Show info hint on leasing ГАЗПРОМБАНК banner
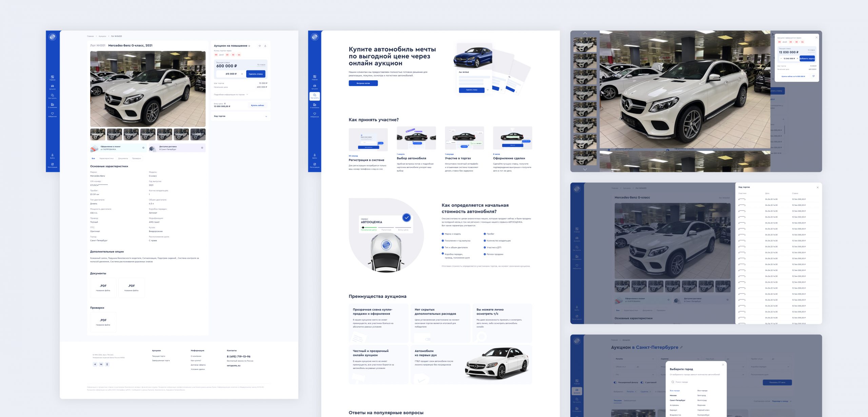The width and height of the screenshot is (868, 417). click(x=143, y=148)
